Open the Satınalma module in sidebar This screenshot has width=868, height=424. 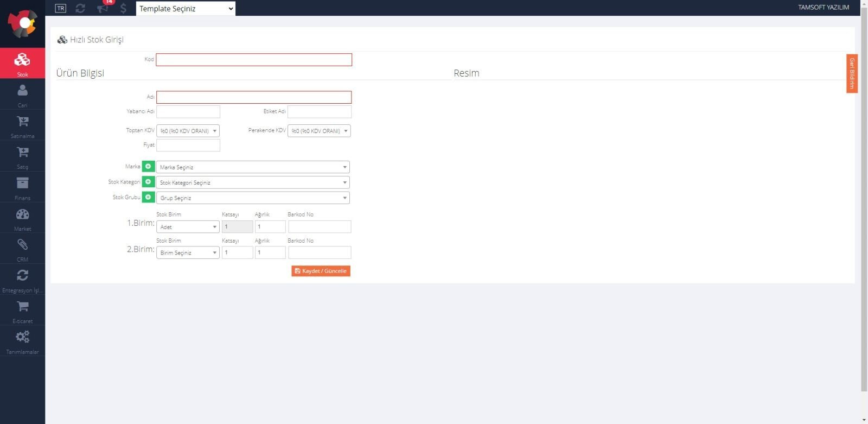tap(22, 125)
